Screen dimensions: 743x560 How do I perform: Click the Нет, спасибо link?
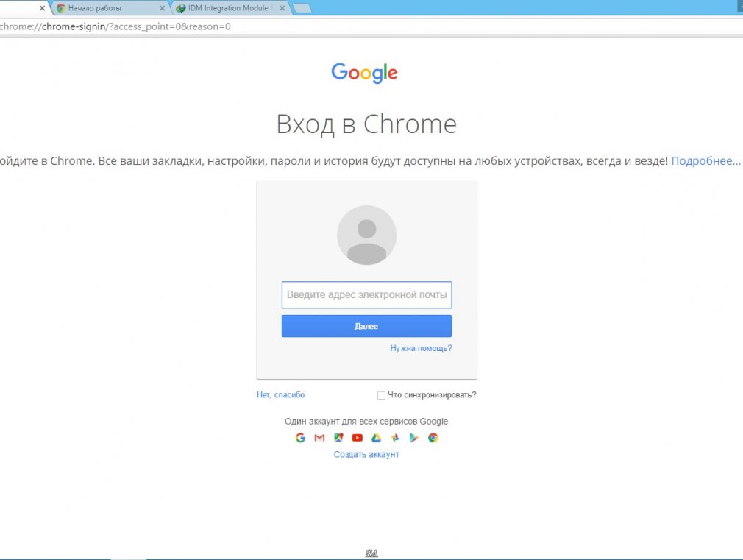pos(280,394)
